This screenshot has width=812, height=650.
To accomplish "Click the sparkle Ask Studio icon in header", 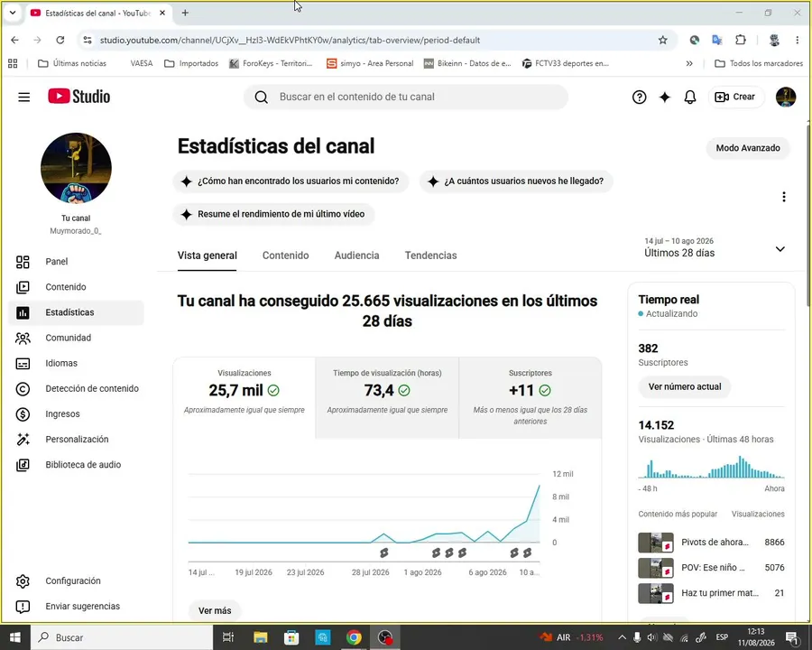I will pos(664,97).
